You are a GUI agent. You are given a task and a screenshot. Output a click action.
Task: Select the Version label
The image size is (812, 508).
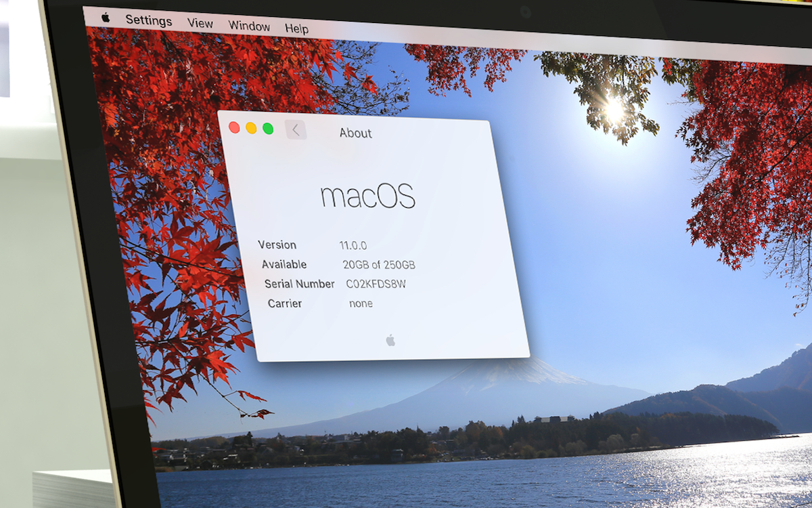click(x=277, y=245)
